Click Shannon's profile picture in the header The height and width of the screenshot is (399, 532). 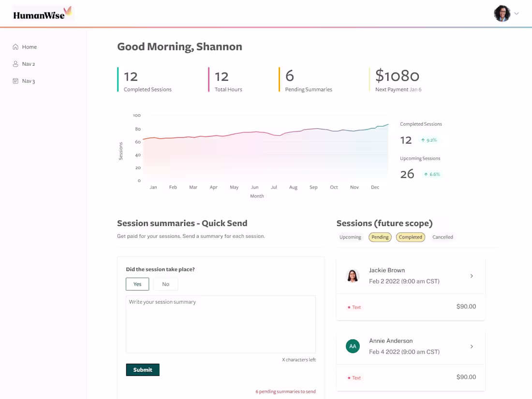(502, 13)
